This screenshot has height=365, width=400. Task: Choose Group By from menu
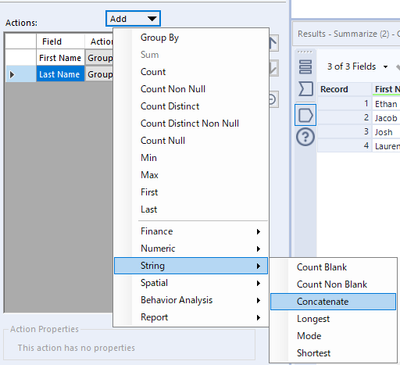click(160, 38)
